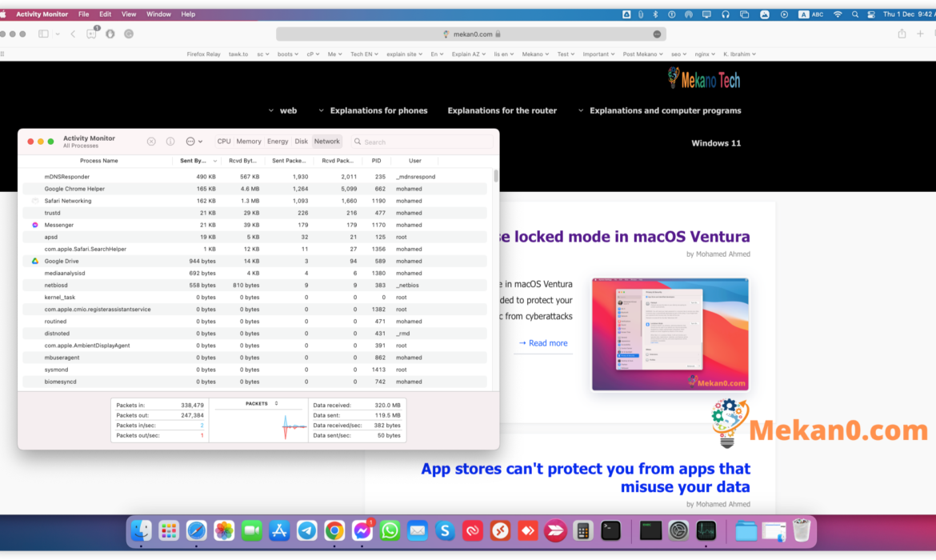The image size is (936, 560).
Task: Sort by Process Name column
Action: coord(99,161)
